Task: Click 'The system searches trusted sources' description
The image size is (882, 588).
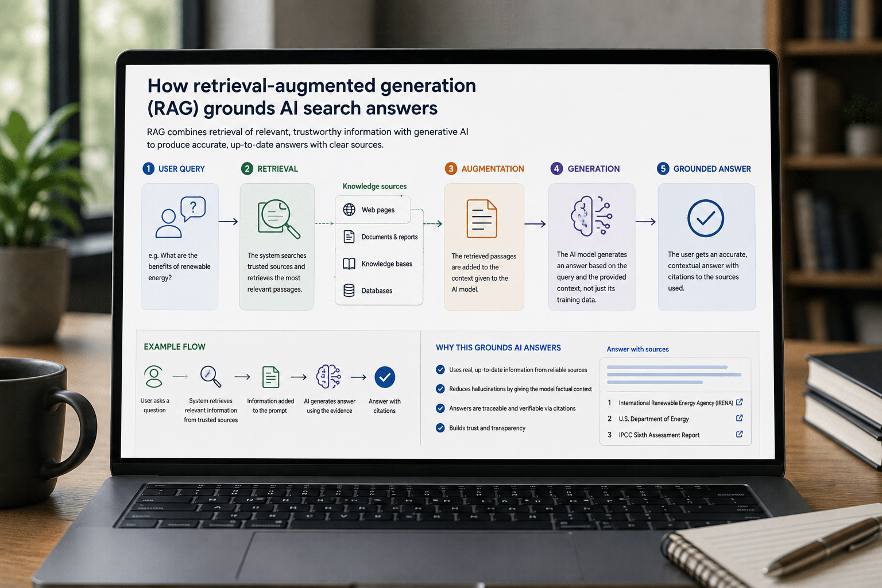Action: click(277, 272)
